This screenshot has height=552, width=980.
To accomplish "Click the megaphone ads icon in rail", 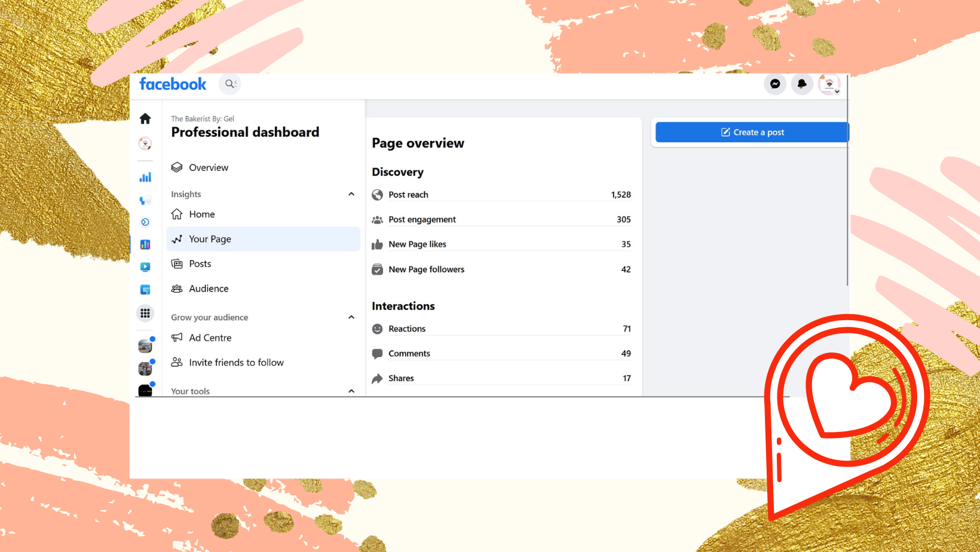I will [x=145, y=200].
